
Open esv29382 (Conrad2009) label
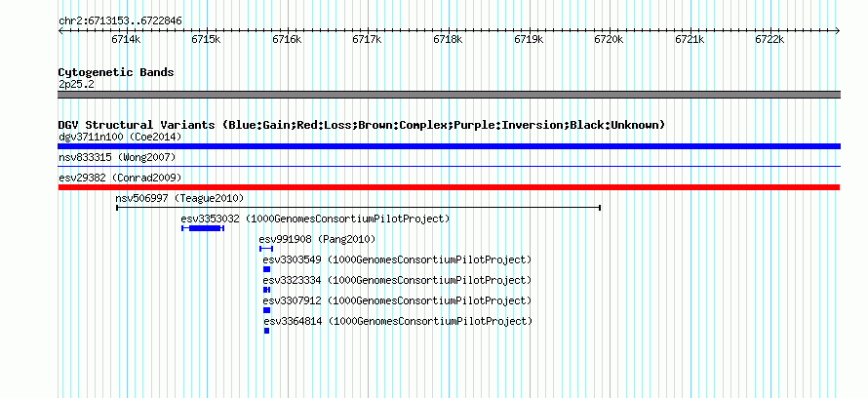point(120,178)
